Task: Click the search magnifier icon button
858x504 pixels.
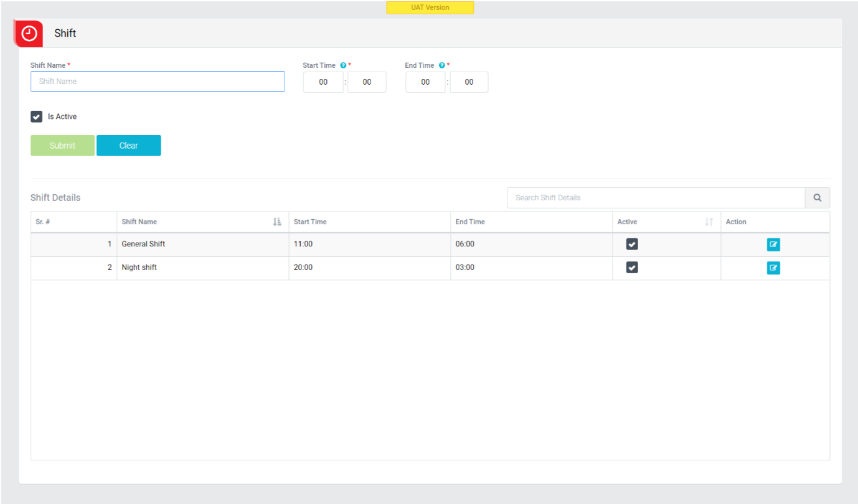Action: point(817,198)
